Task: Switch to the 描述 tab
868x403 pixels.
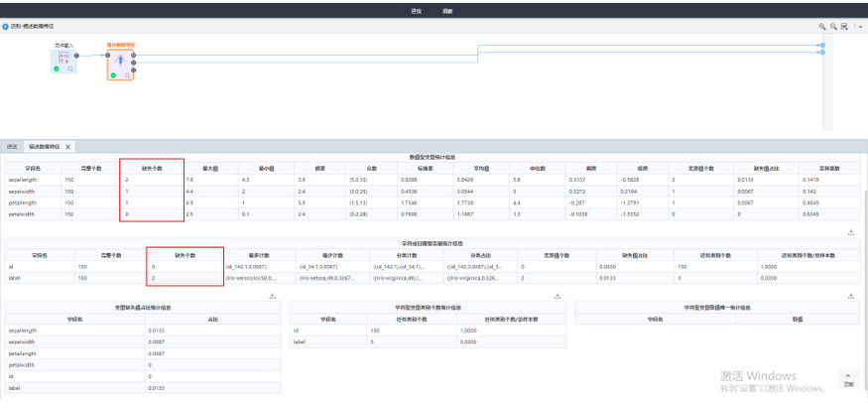Action: click(12, 146)
